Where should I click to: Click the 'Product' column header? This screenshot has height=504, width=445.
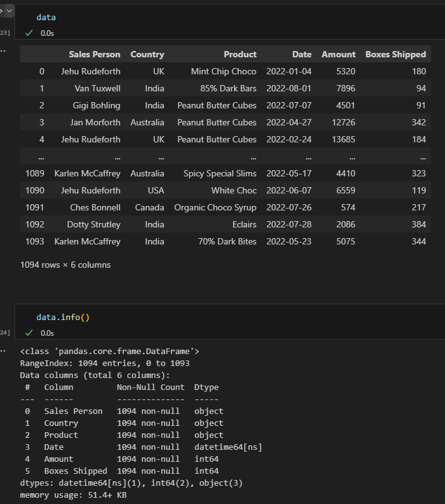[240, 54]
